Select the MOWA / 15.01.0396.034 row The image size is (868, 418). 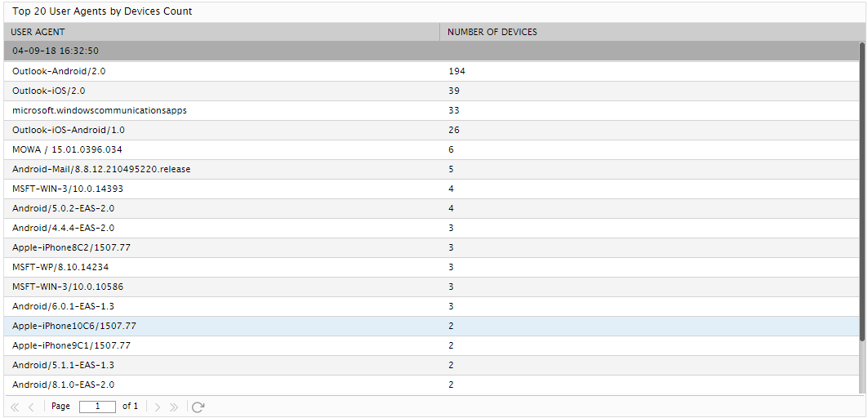(x=430, y=149)
